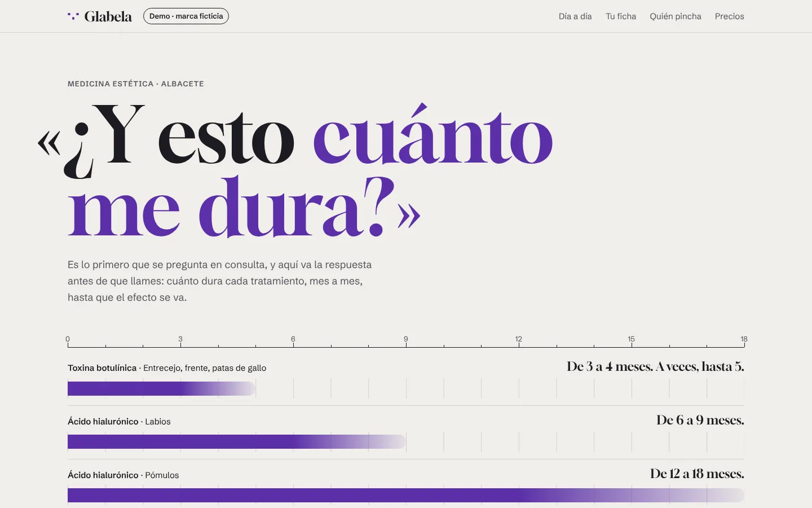Navigate to Quién pincha
Viewport: 812px width, 508px height.
[676, 16]
